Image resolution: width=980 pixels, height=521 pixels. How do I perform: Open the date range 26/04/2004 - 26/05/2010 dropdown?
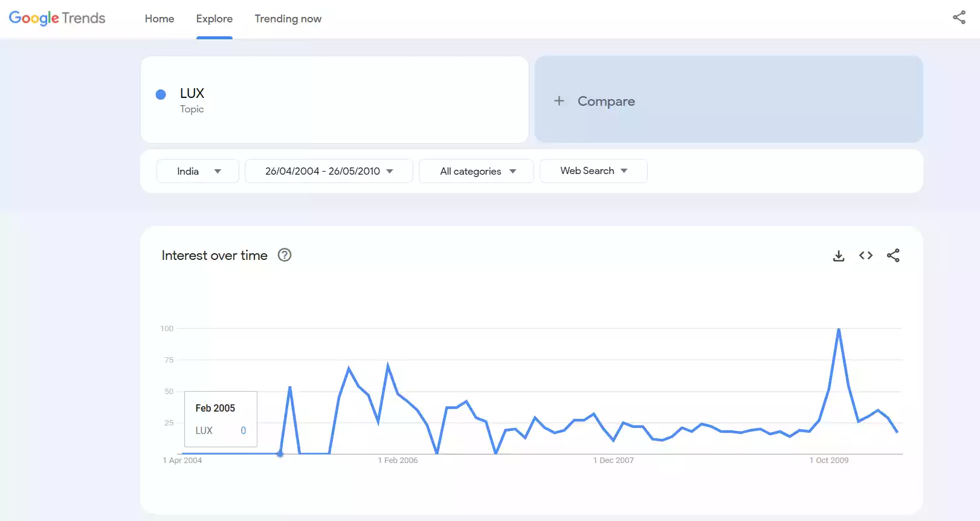(x=329, y=171)
